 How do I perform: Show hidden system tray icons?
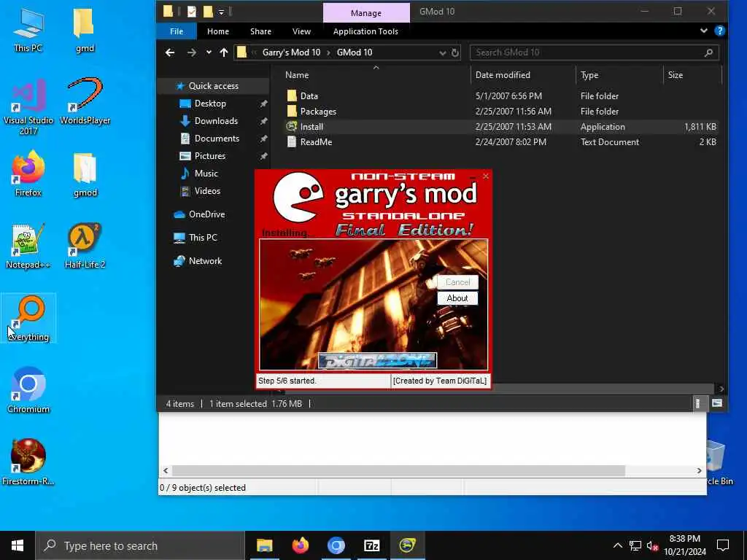click(x=617, y=545)
